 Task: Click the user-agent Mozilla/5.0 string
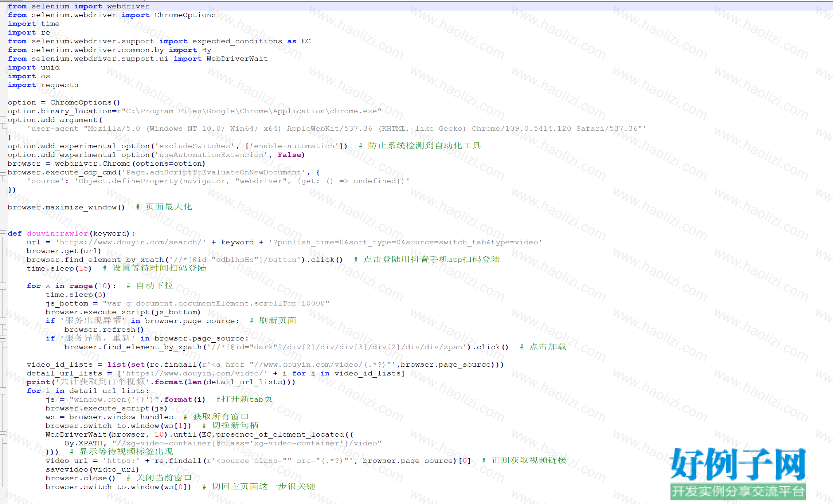pos(337,129)
